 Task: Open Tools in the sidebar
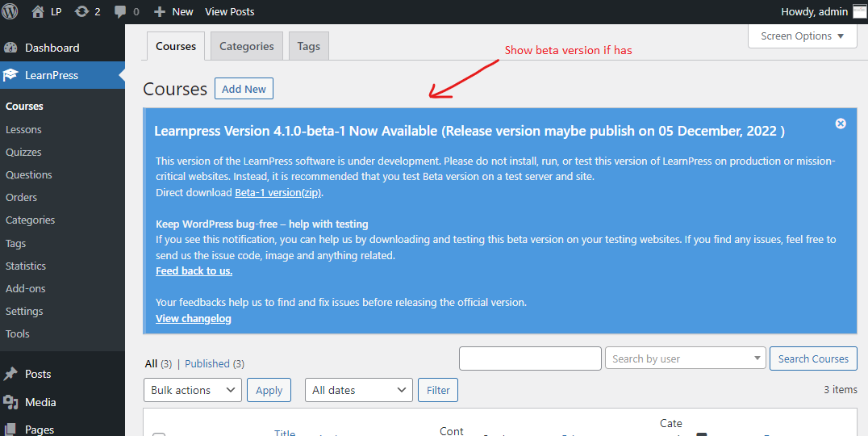(x=18, y=334)
